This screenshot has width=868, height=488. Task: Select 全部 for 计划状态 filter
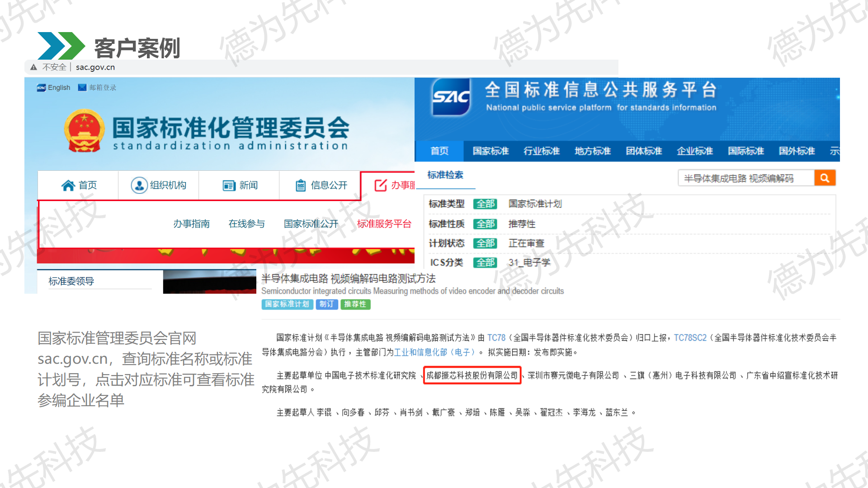click(486, 243)
